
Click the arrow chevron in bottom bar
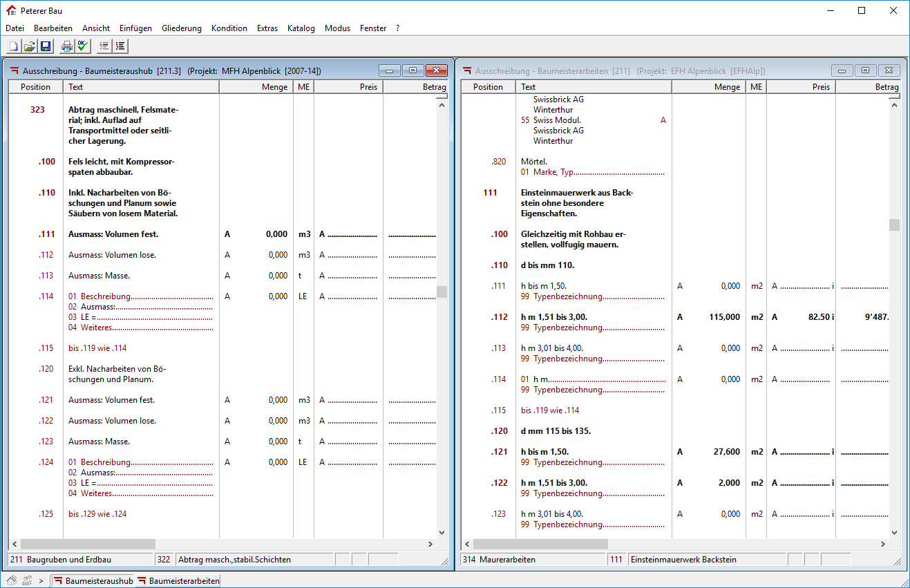pyautogui.click(x=41, y=581)
